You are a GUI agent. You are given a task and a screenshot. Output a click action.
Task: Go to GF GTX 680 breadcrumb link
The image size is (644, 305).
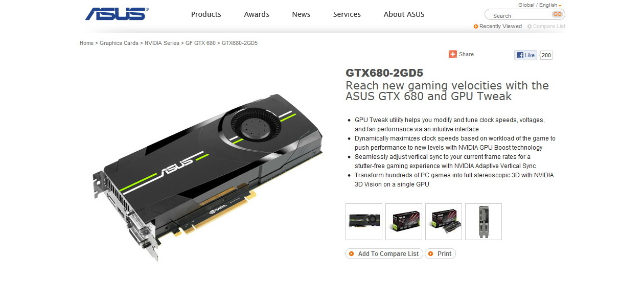tap(200, 43)
